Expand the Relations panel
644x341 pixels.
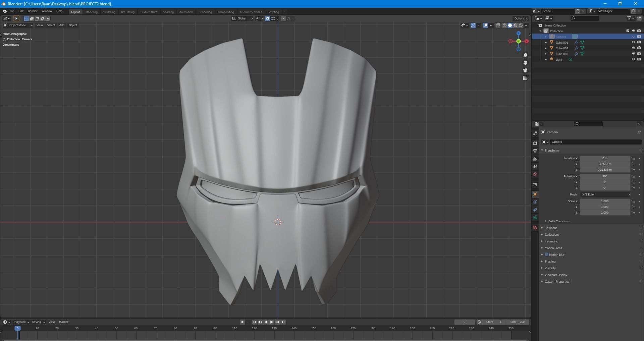(x=542, y=228)
